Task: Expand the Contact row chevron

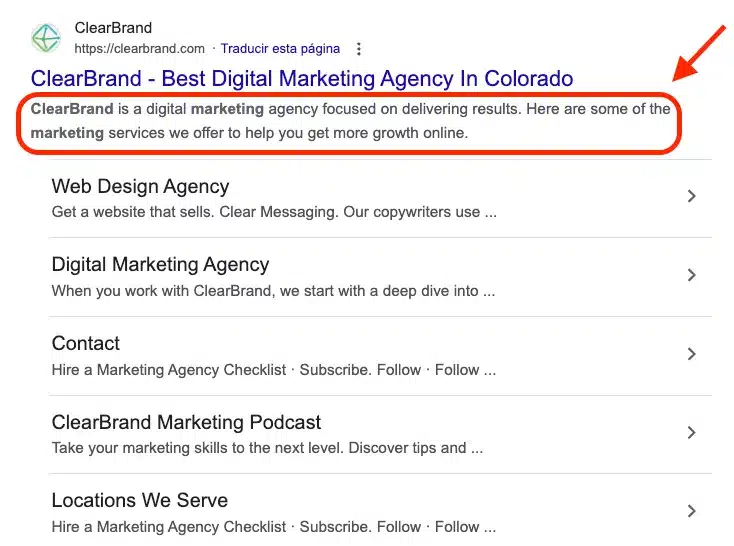Action: 691,354
